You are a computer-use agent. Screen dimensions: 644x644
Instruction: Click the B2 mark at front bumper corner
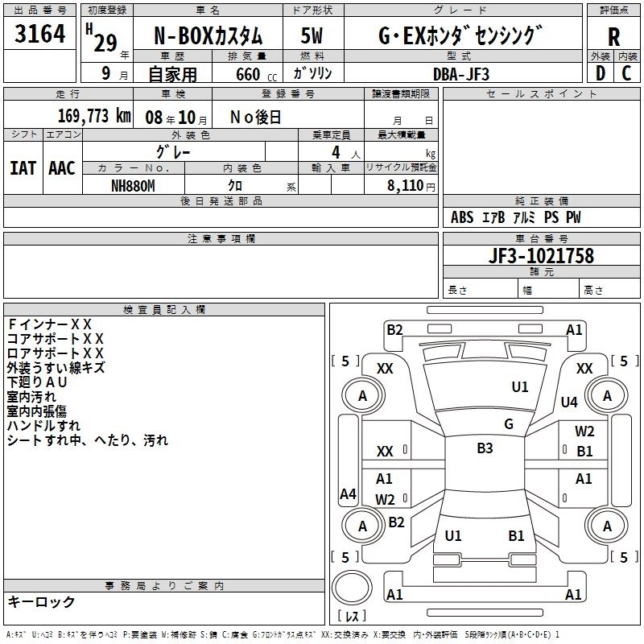pyautogui.click(x=394, y=330)
